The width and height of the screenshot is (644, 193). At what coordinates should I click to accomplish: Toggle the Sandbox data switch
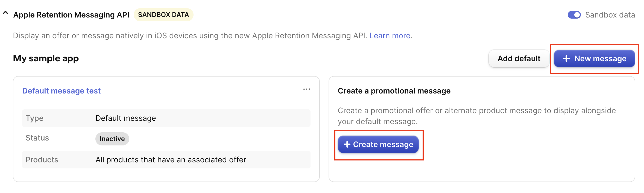click(x=574, y=15)
